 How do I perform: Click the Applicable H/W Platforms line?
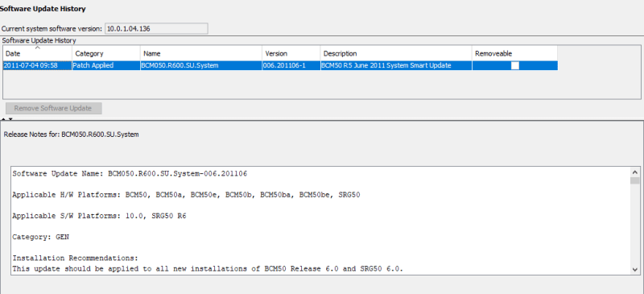click(x=186, y=195)
